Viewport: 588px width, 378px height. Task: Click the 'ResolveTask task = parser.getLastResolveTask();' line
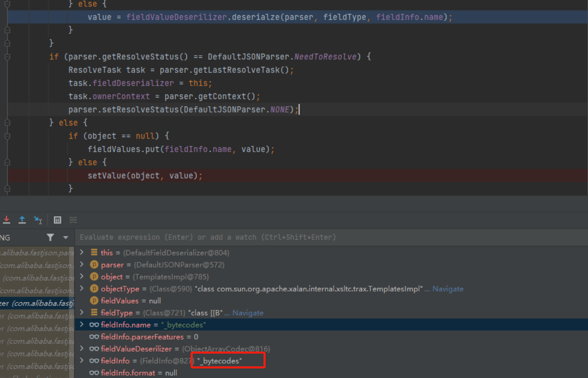[x=181, y=70]
